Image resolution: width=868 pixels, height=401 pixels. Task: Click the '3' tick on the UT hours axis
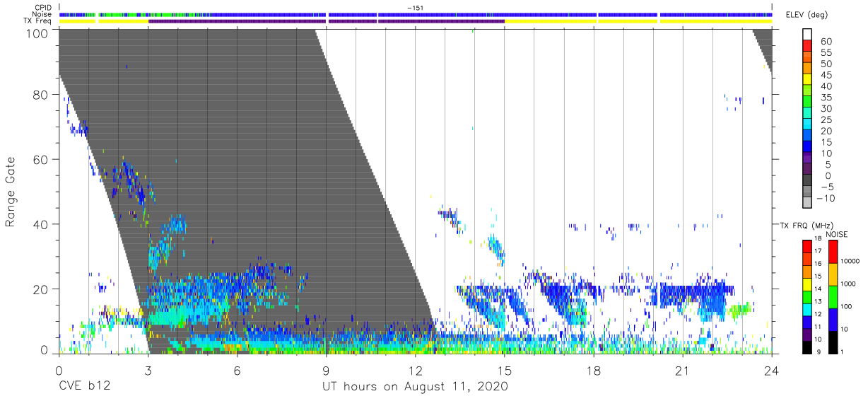(x=148, y=371)
